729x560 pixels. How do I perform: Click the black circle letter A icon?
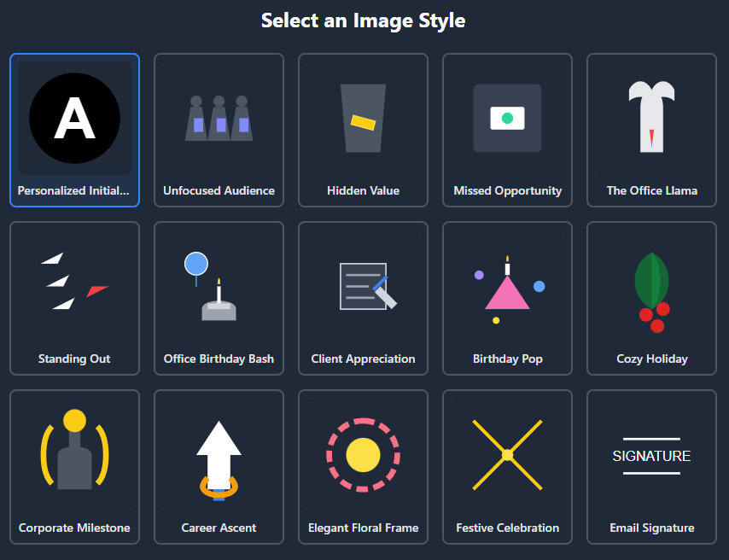pyautogui.click(x=74, y=119)
